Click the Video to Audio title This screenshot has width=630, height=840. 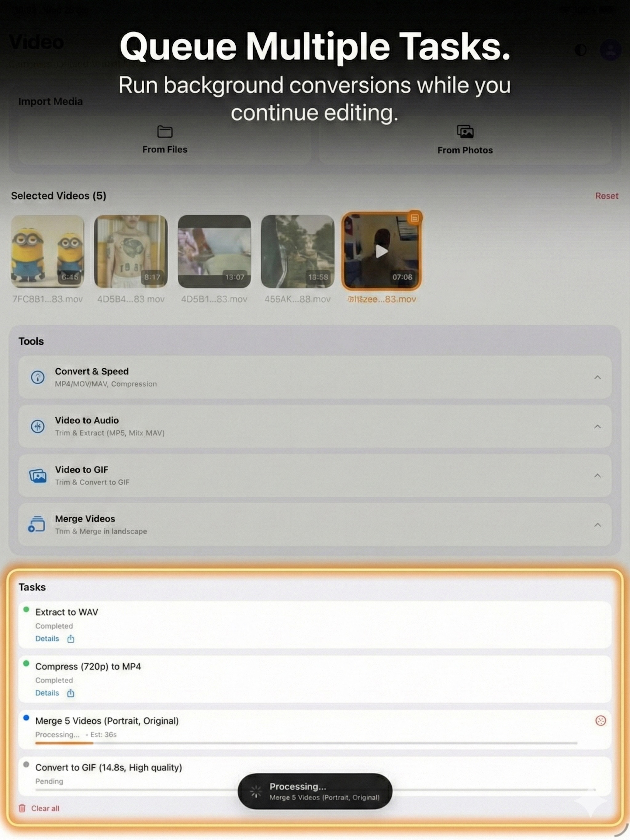tap(87, 420)
